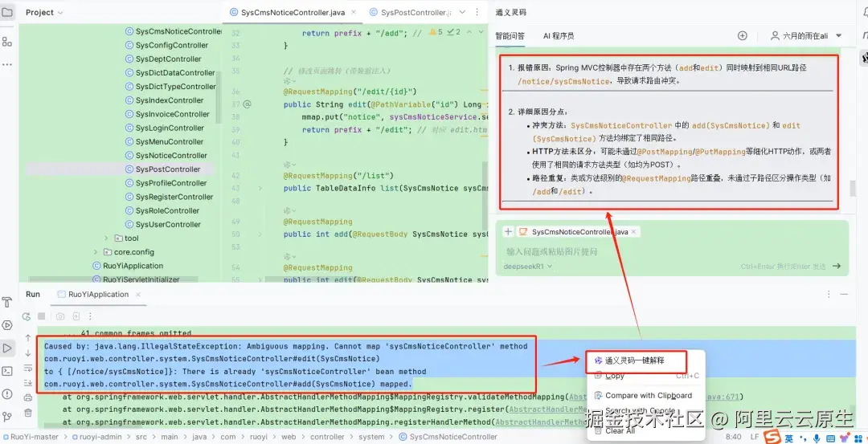868x444 pixels.
Task: Choose Copy from context menu
Action: coord(615,376)
